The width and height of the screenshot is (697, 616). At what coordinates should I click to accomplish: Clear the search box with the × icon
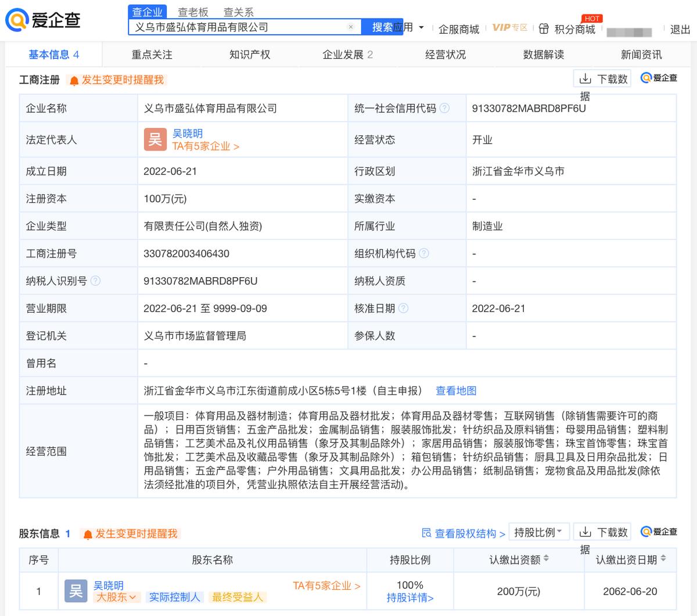click(x=350, y=27)
